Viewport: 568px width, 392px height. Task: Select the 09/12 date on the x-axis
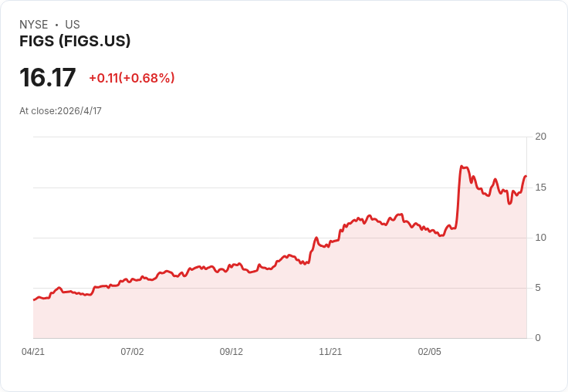[232, 352]
